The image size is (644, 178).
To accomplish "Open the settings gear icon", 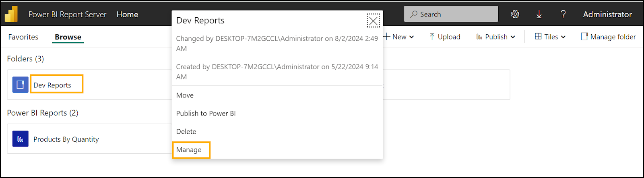I will pyautogui.click(x=515, y=14).
